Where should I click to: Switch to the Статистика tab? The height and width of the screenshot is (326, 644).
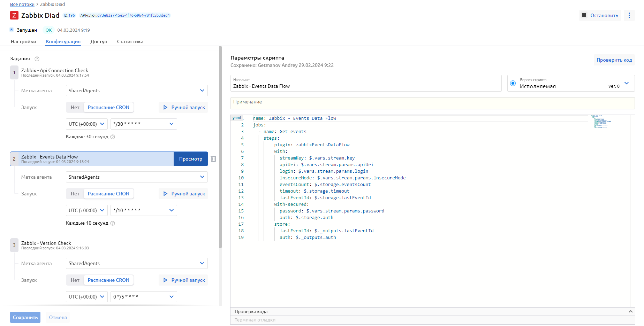pyautogui.click(x=130, y=41)
